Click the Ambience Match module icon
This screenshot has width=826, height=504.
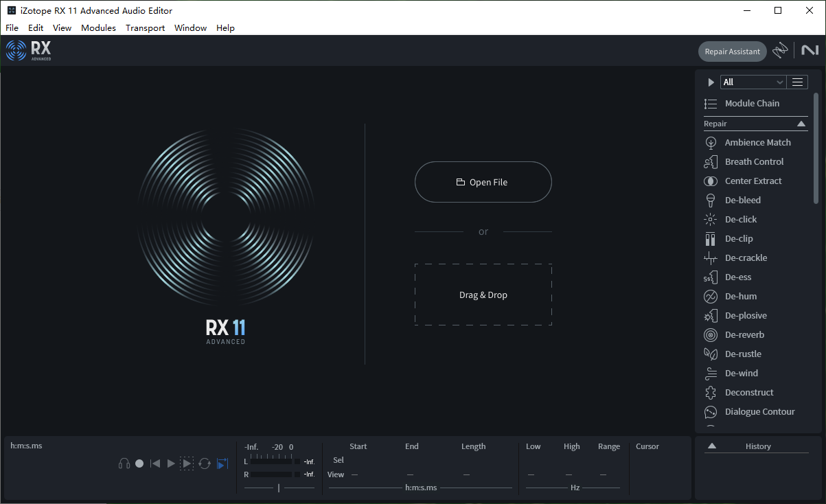click(711, 142)
